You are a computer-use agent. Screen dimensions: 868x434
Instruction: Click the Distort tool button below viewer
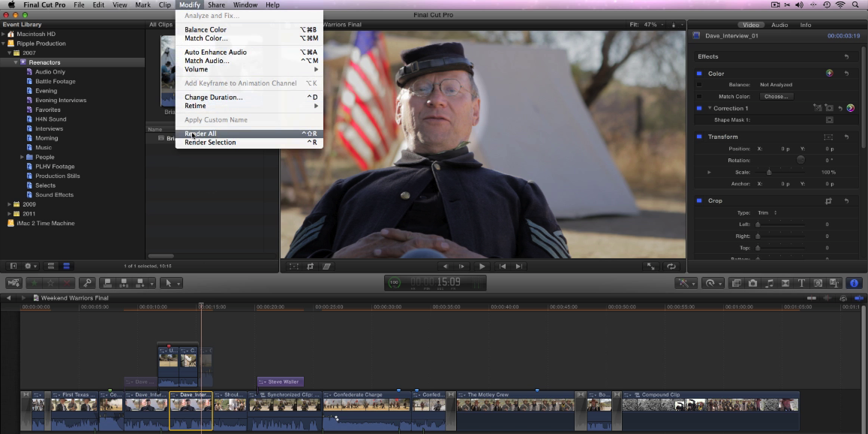pos(326,267)
